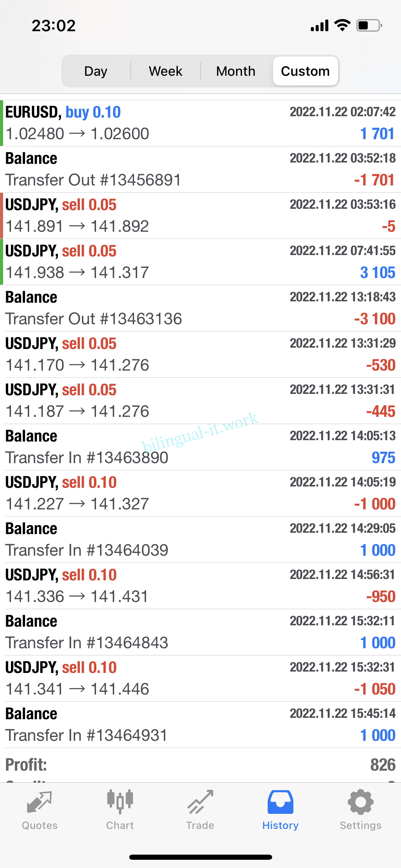401x868 pixels.
Task: Tap the battery status icon
Action: click(369, 26)
